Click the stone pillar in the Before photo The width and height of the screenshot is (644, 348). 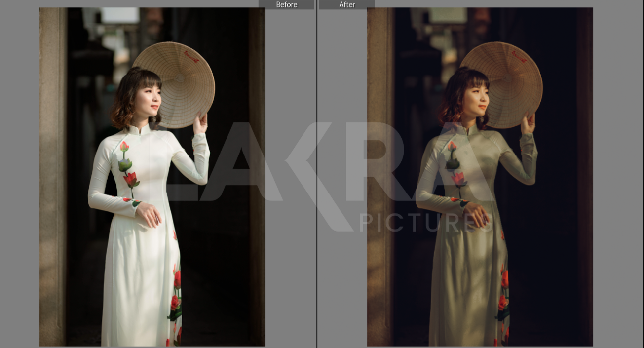53,177
